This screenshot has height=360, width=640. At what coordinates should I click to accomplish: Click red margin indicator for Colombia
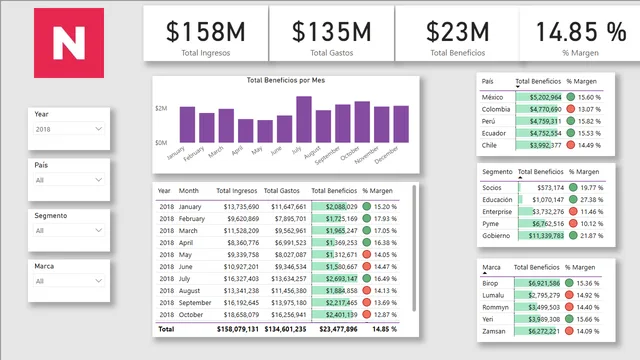pos(571,109)
